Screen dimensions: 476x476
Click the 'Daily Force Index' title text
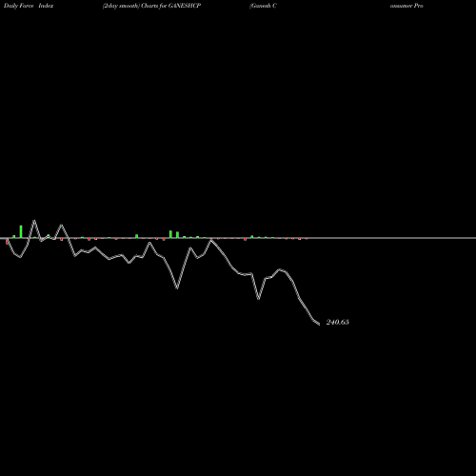[29, 6]
